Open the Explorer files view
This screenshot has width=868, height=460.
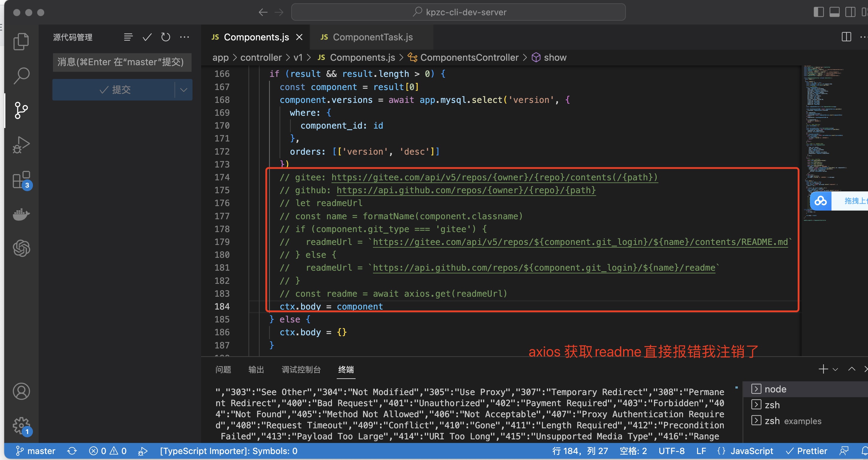tap(21, 41)
